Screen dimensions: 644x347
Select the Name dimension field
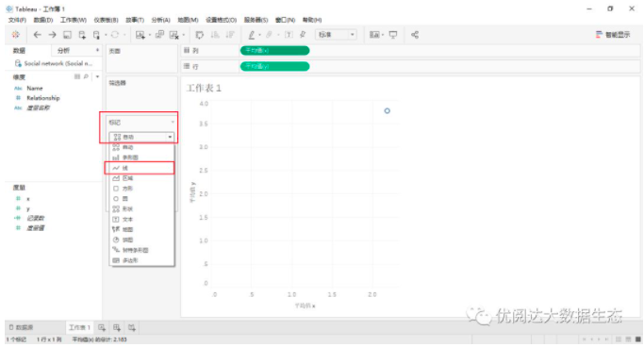[x=35, y=89]
